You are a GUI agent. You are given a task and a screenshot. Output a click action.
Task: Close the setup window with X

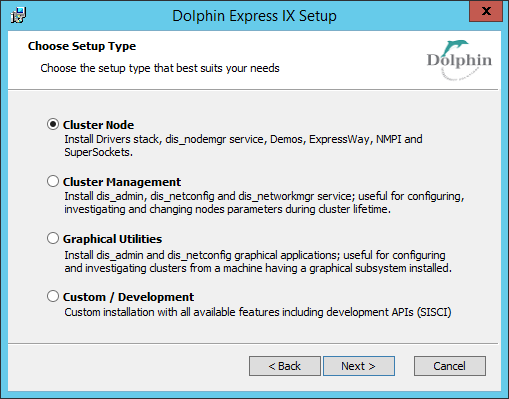click(486, 11)
